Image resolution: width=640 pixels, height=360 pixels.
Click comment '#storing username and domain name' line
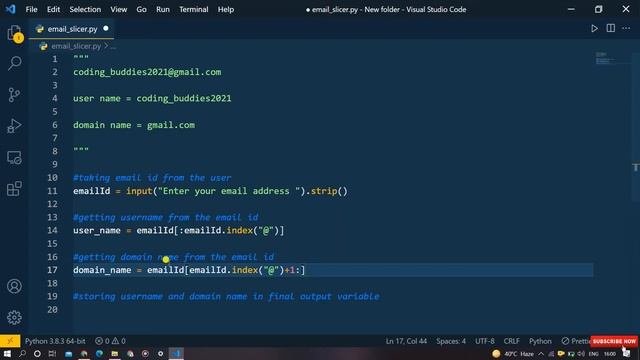(226, 297)
